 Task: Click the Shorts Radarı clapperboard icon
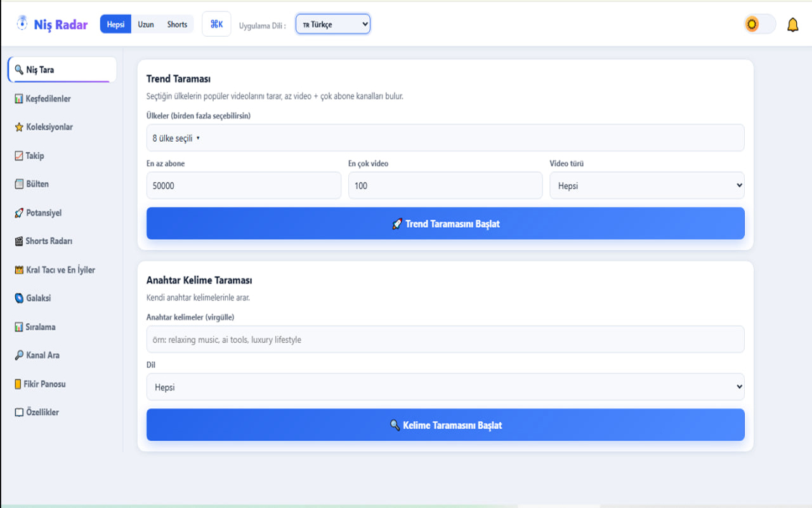pos(19,241)
